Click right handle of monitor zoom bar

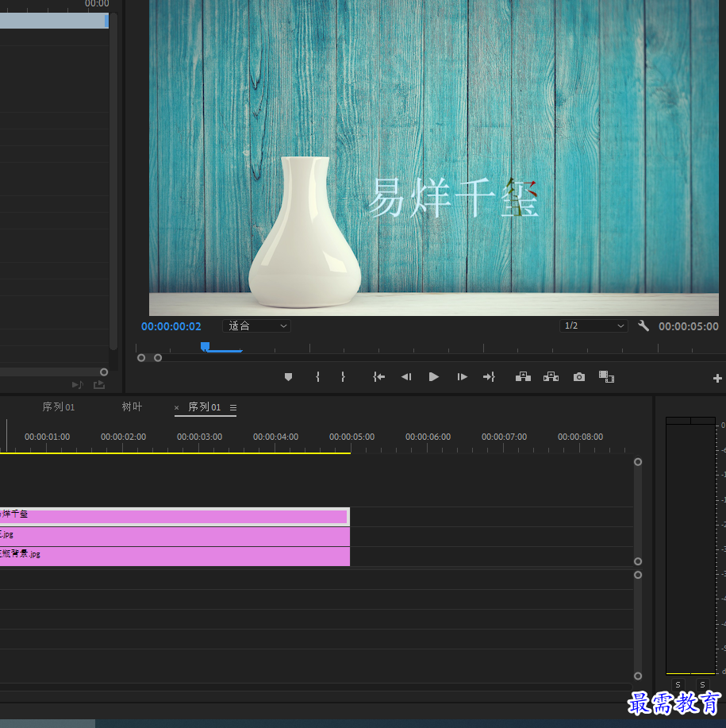point(158,358)
